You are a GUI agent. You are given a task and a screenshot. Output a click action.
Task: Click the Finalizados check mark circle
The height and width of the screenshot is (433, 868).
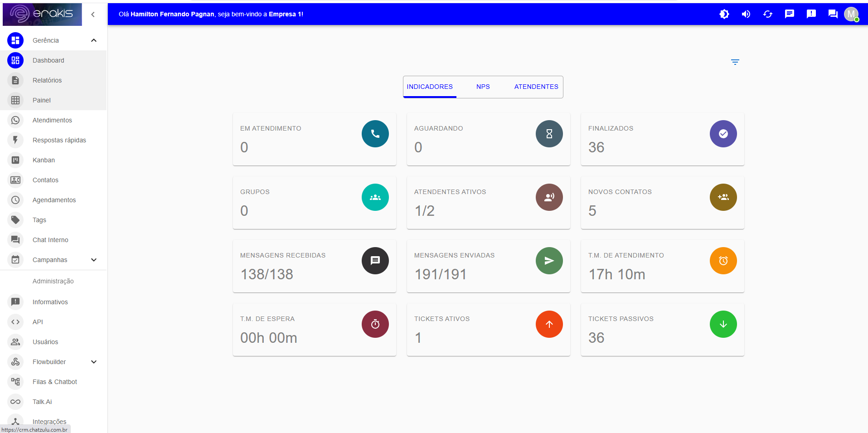point(723,134)
